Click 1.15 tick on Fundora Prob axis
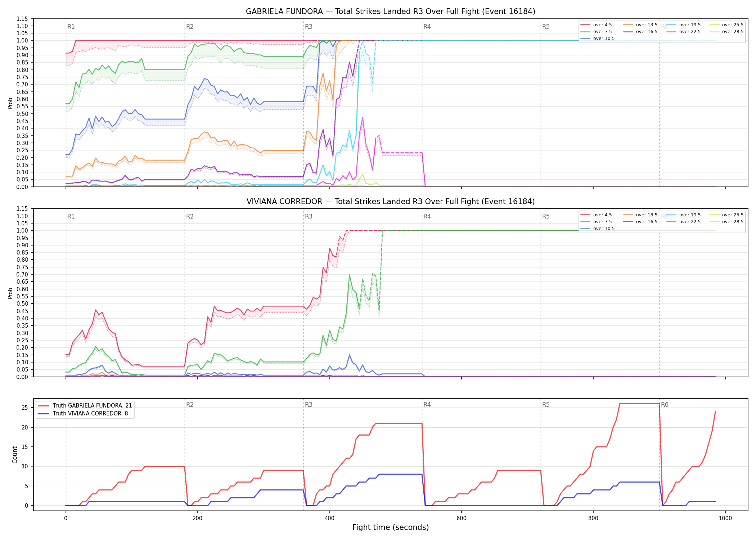 22,19
